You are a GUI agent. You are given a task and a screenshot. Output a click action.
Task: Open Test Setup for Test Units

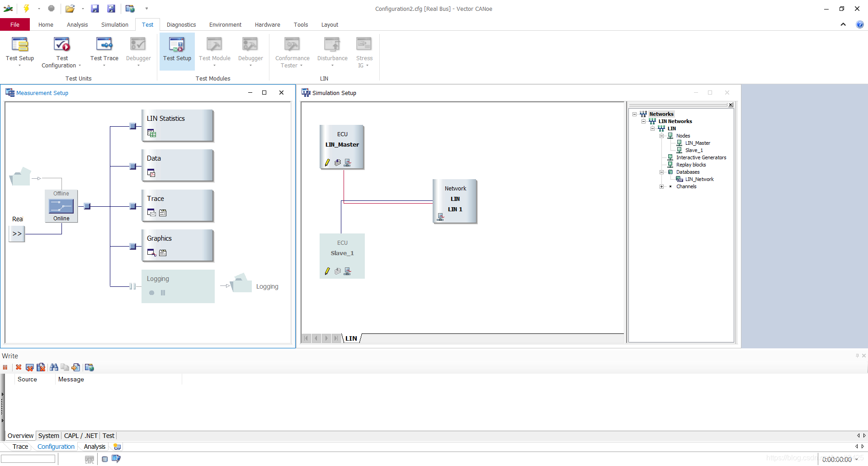[x=20, y=51]
